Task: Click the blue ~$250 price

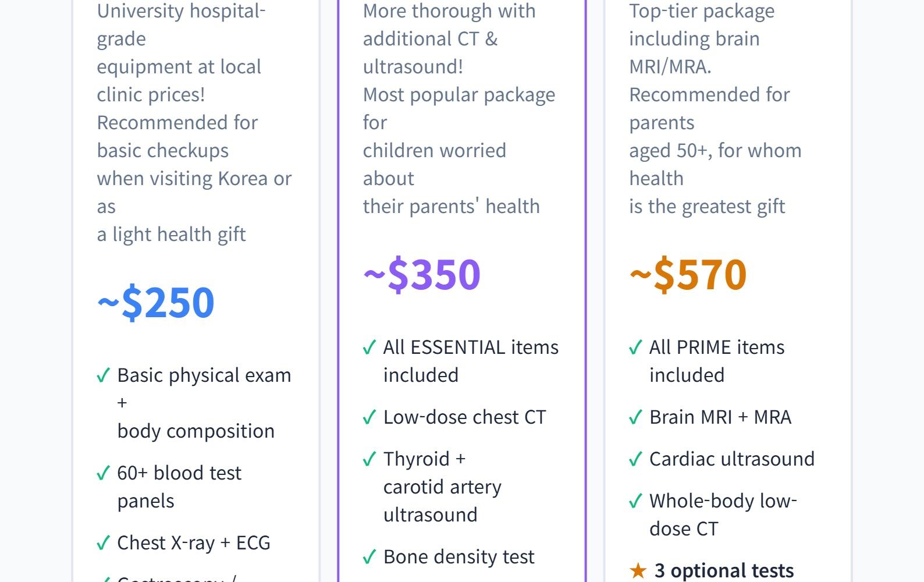Action: (156, 302)
